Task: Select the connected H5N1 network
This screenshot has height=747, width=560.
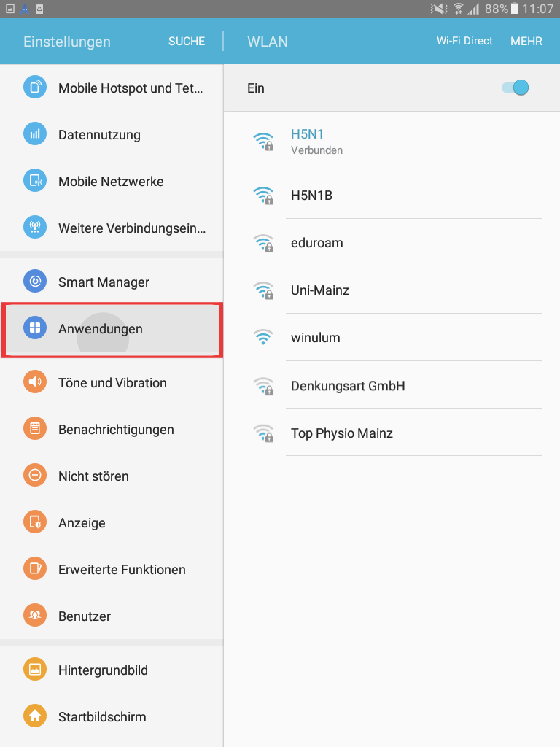Action: coord(392,142)
